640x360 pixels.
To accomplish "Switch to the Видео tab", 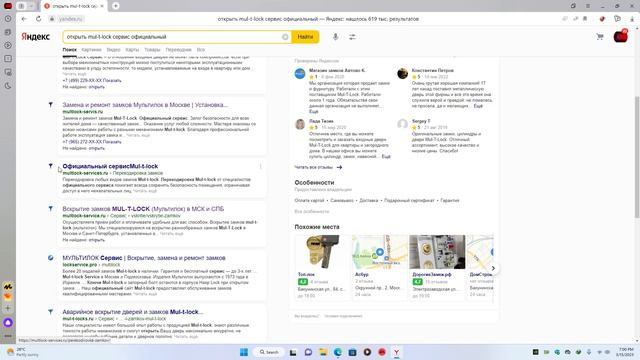I will pos(113,50).
